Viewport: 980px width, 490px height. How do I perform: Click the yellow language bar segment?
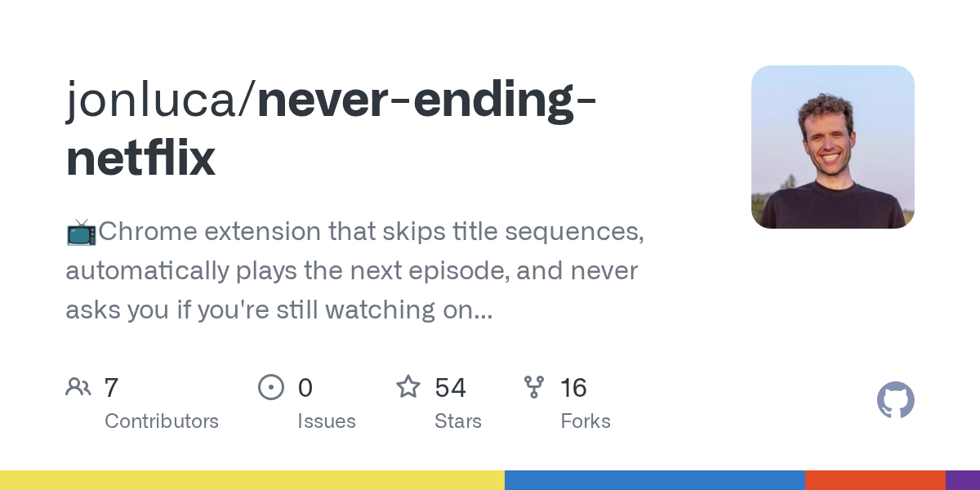[252, 480]
